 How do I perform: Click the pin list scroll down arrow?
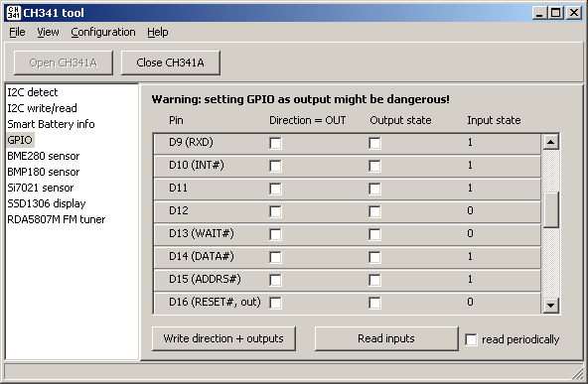pos(551,305)
